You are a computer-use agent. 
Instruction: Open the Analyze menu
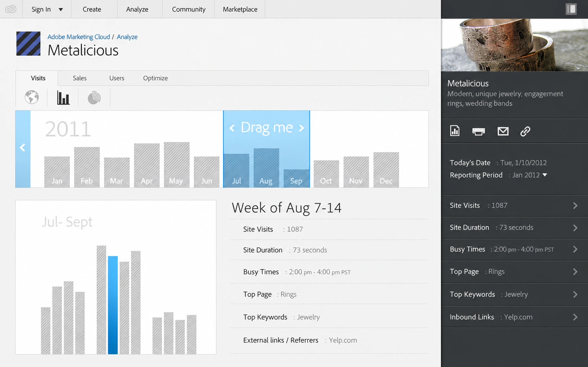(x=137, y=9)
